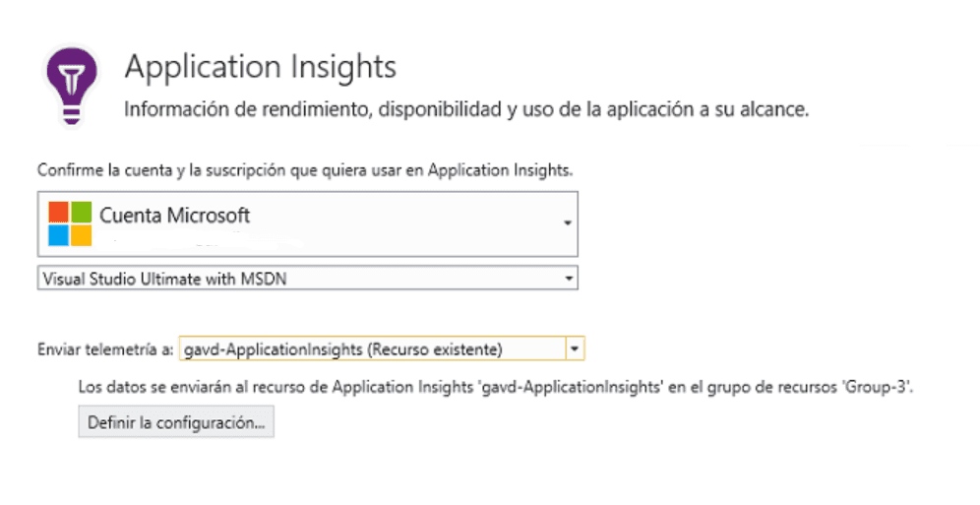Click the Enviar telemetría a label
This screenshot has width=980, height=505.
click(x=105, y=349)
